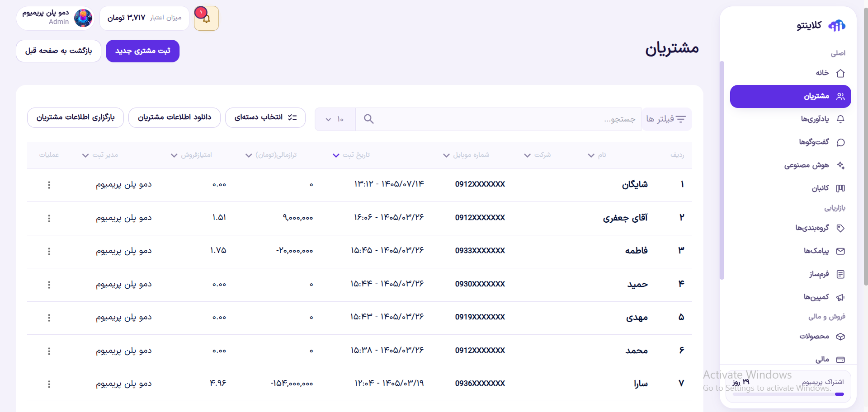The height and width of the screenshot is (412, 868).
Task: Open the notification bell icon
Action: (x=206, y=19)
